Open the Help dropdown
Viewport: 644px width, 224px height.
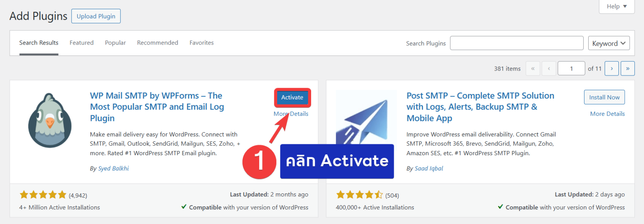[x=616, y=6]
